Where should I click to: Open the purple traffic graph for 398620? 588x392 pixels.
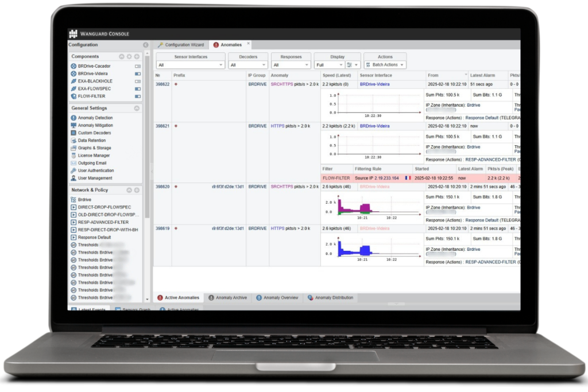point(372,207)
